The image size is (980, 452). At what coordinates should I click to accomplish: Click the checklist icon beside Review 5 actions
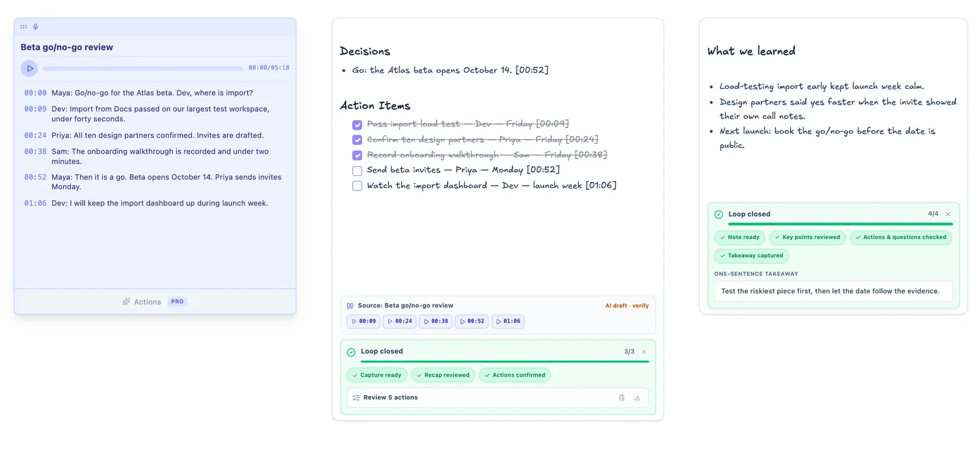point(356,398)
